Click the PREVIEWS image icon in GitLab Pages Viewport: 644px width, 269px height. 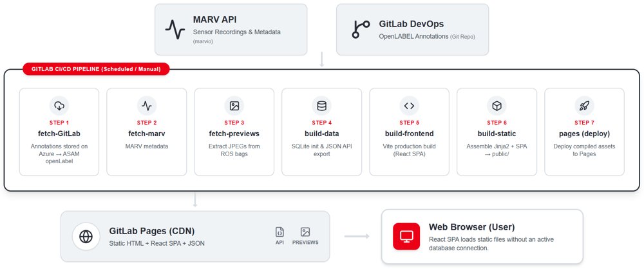click(305, 232)
